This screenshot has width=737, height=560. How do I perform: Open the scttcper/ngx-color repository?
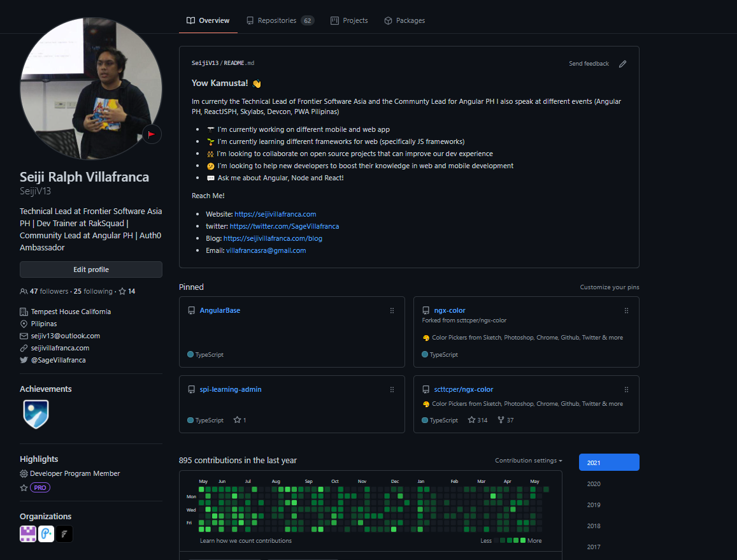(x=464, y=389)
